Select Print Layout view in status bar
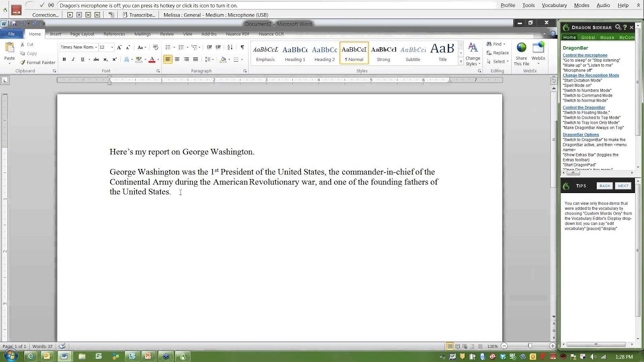 pyautogui.click(x=450, y=346)
